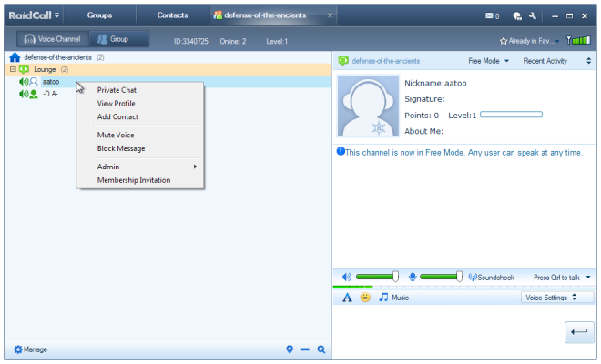The width and height of the screenshot is (601, 364).
Task: Open the font format A icon
Action: pos(347,298)
